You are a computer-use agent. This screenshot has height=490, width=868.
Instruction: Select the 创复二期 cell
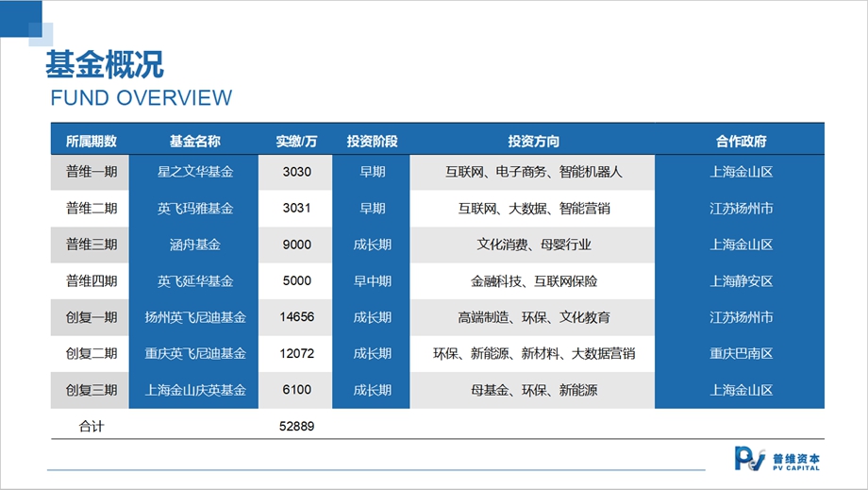coord(92,353)
